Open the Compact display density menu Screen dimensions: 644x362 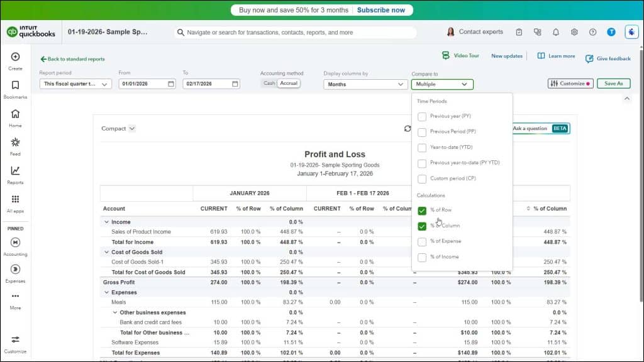[x=117, y=128]
